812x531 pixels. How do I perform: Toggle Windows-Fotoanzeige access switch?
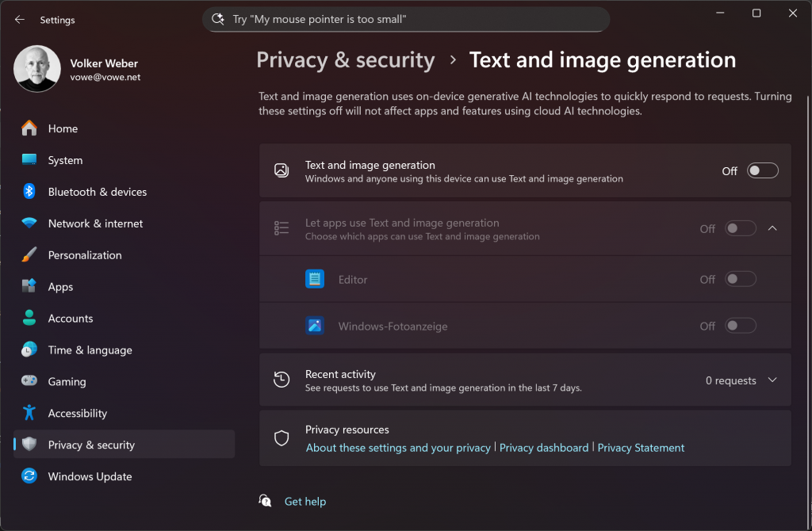[x=741, y=326]
